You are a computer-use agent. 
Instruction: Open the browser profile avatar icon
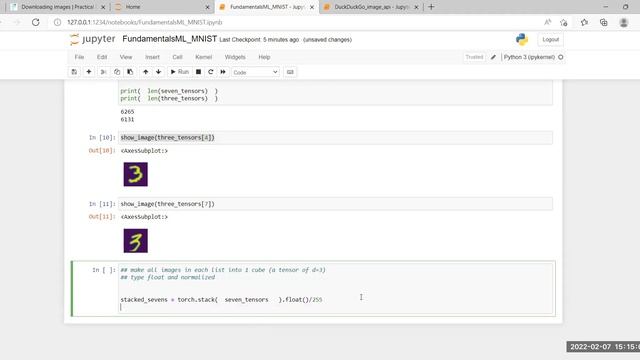[x=624, y=22]
